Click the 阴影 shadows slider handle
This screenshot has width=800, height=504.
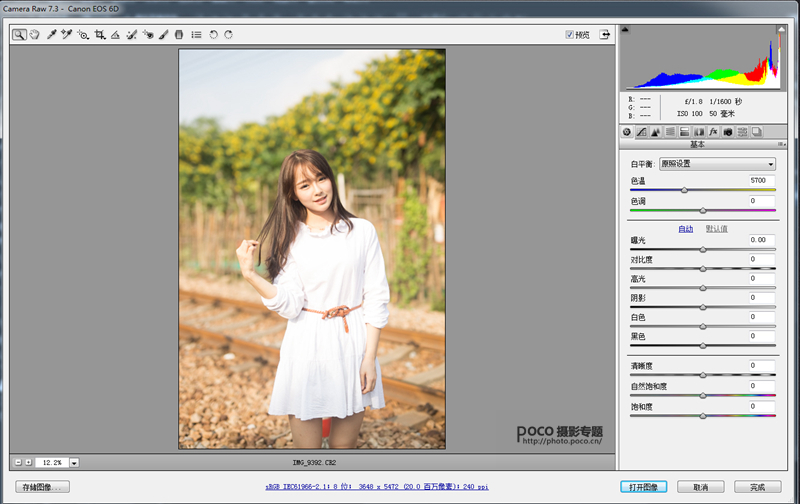703,308
